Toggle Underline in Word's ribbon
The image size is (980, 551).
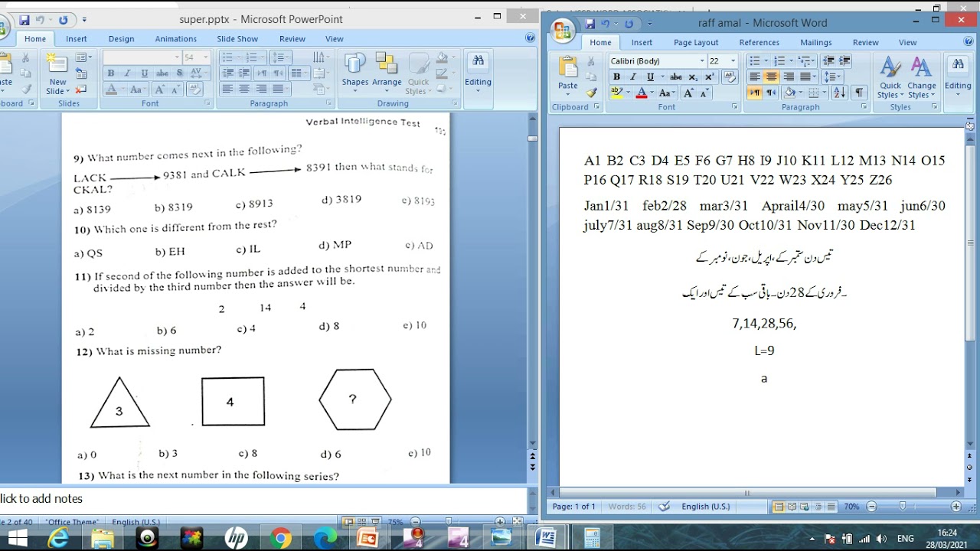(651, 77)
